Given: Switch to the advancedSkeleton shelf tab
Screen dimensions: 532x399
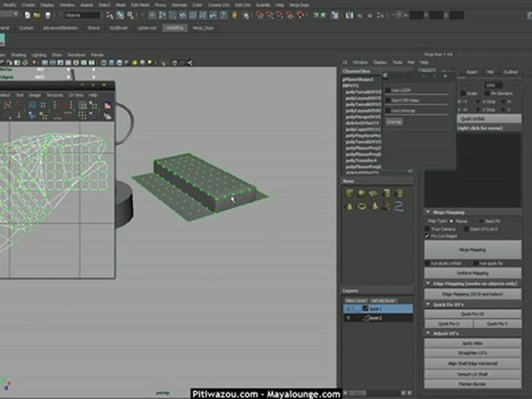Looking at the screenshot, I should point(61,28).
